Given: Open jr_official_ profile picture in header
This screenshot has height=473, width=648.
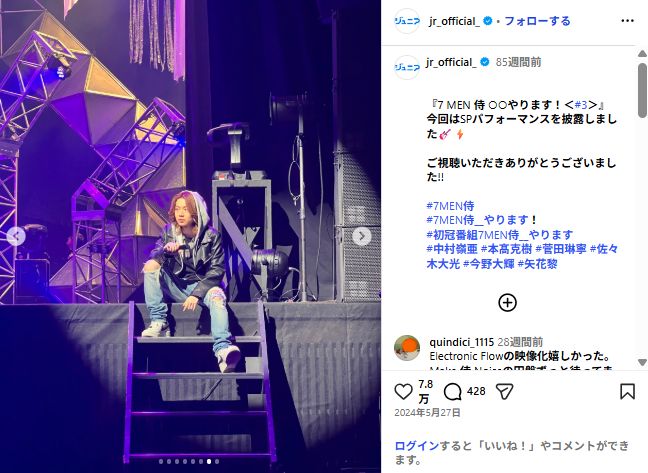Looking at the screenshot, I should [407, 21].
